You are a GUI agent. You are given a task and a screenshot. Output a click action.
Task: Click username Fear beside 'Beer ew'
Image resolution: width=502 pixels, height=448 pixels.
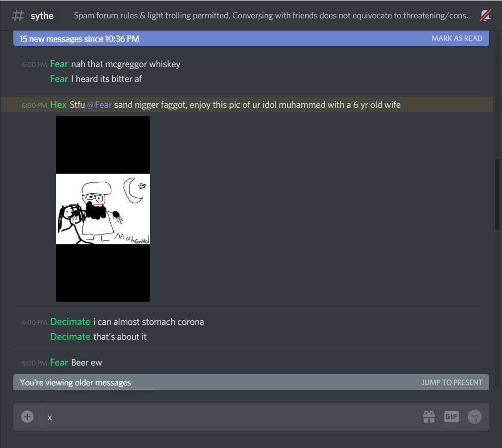click(x=59, y=363)
